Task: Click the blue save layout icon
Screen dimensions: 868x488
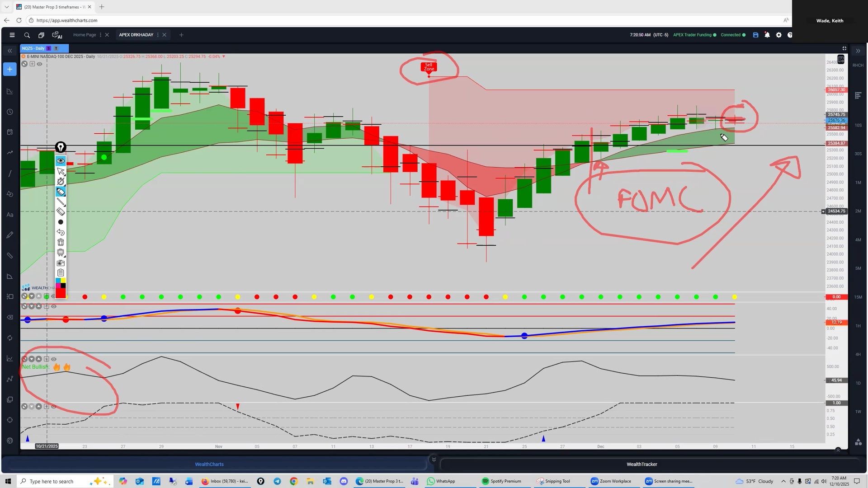Action: [x=755, y=35]
